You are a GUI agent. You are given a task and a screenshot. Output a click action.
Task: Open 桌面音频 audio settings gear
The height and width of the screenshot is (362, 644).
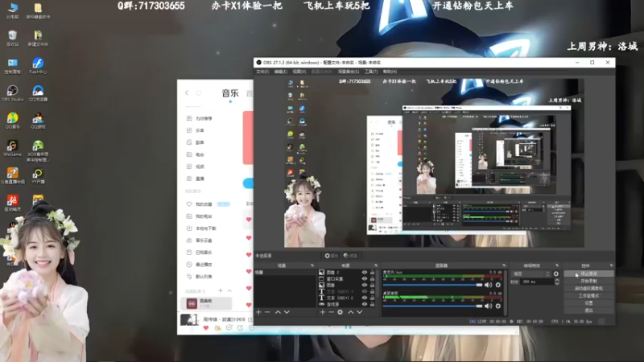[x=497, y=306]
